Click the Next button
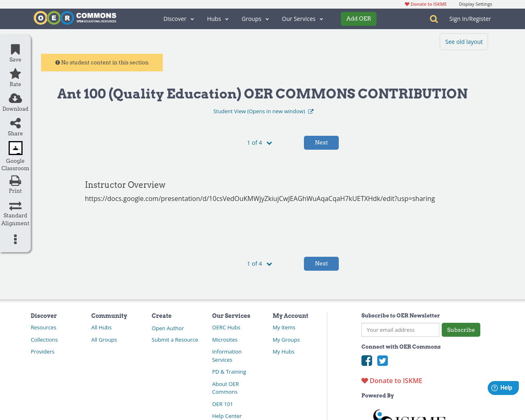525x420 pixels. (x=321, y=142)
